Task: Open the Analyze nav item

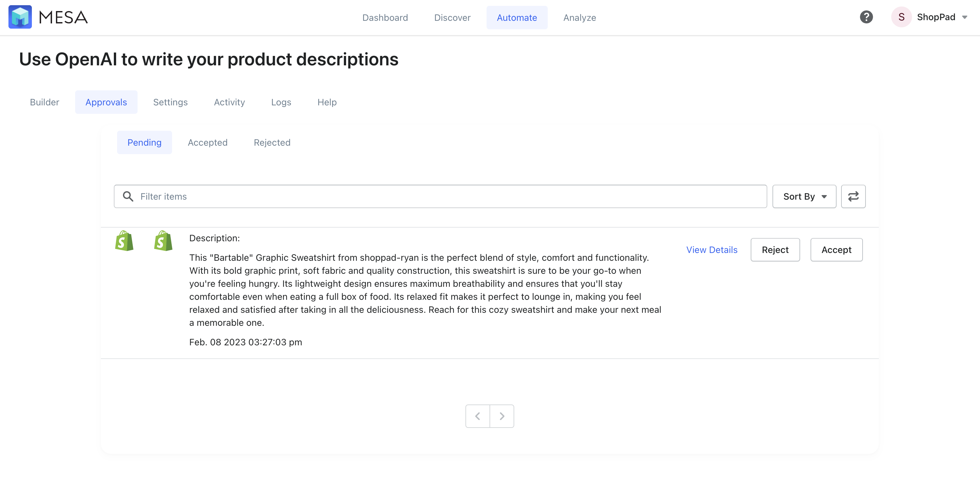Action: point(579,18)
